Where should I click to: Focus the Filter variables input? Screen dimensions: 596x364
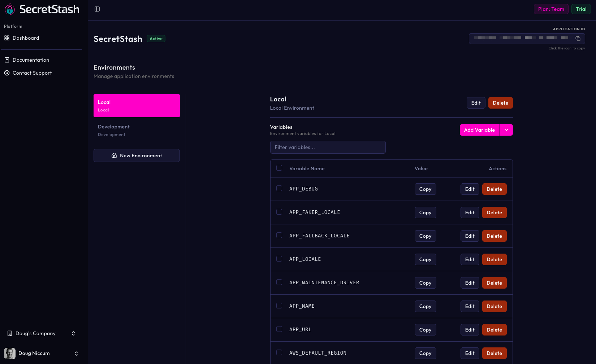tap(328, 147)
